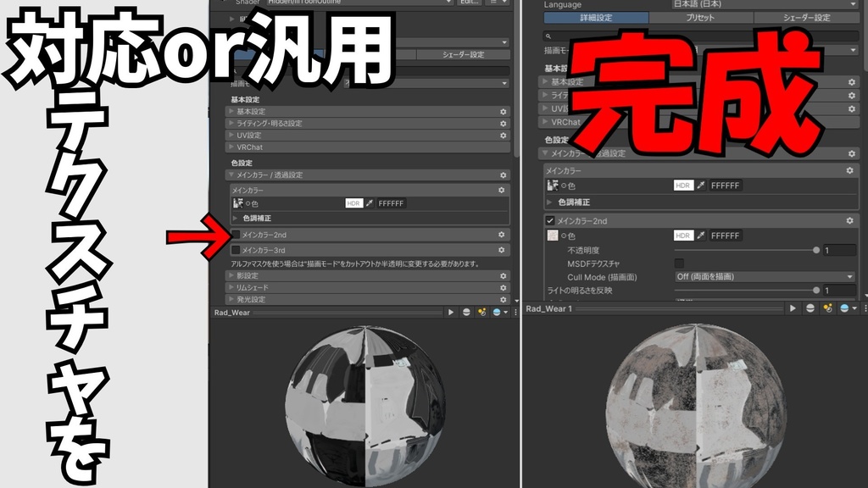868x488 pixels.
Task: Click the play button in Rad_Wear preview bar
Action: pos(451,313)
